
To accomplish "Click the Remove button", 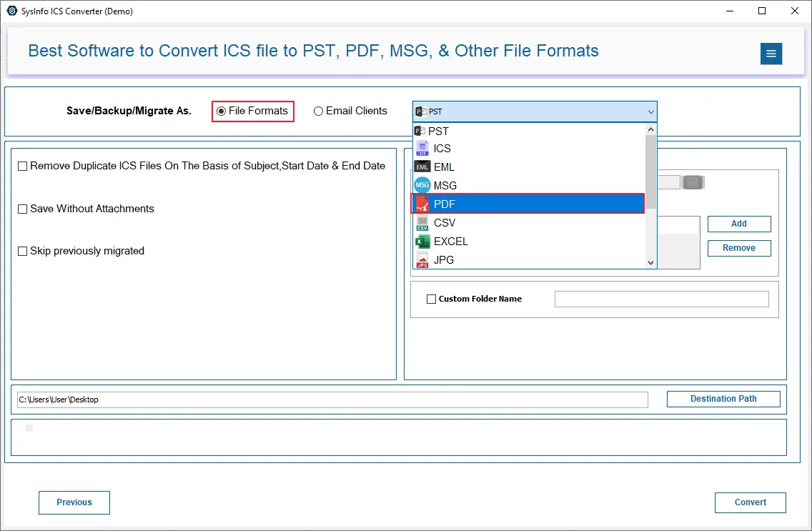I will [x=739, y=248].
